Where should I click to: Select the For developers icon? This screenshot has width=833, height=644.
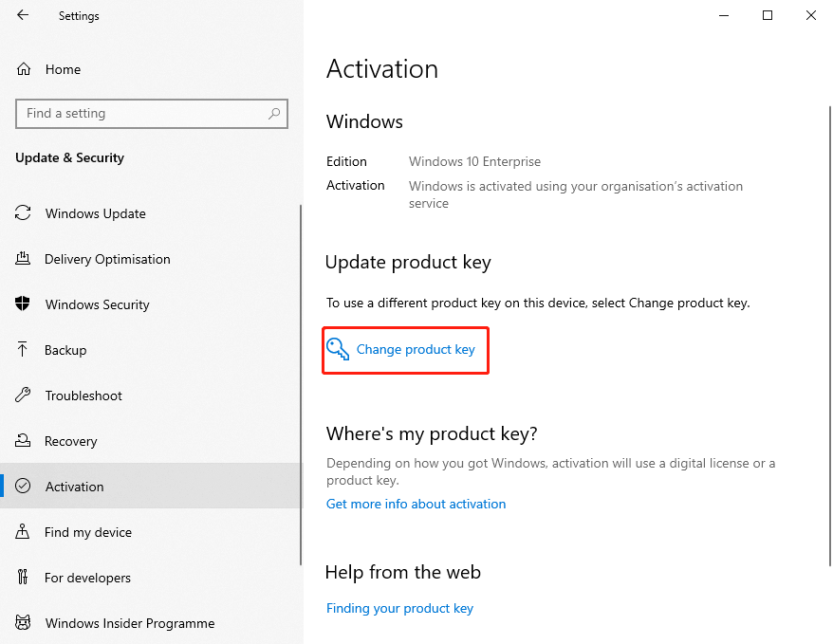pyautogui.click(x=23, y=578)
